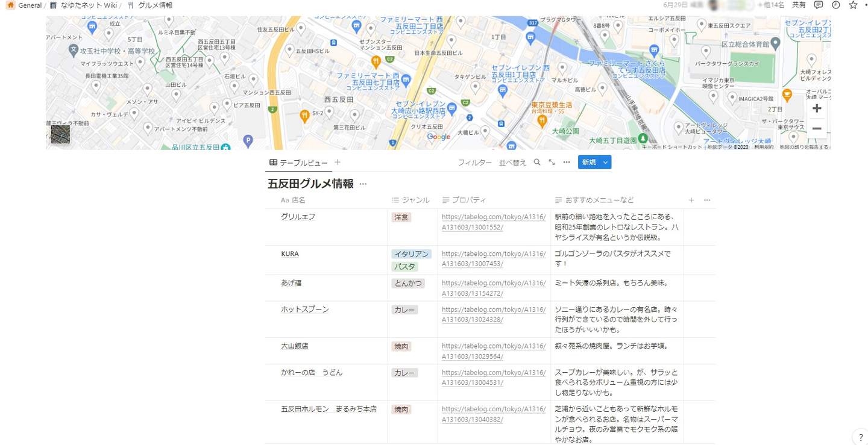
Task: Open なゆたネット Wiki breadcrumb
Action: 84,5
